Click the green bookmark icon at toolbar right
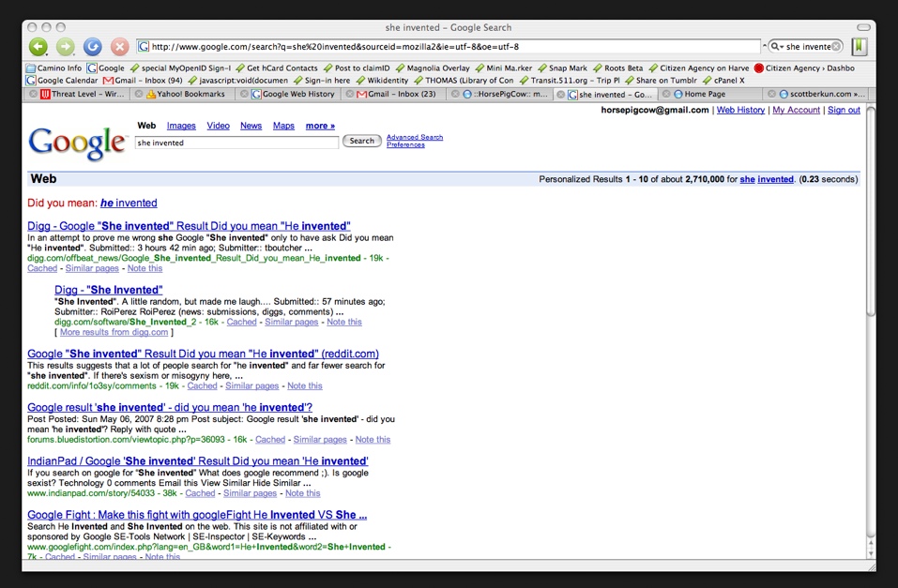 point(859,47)
